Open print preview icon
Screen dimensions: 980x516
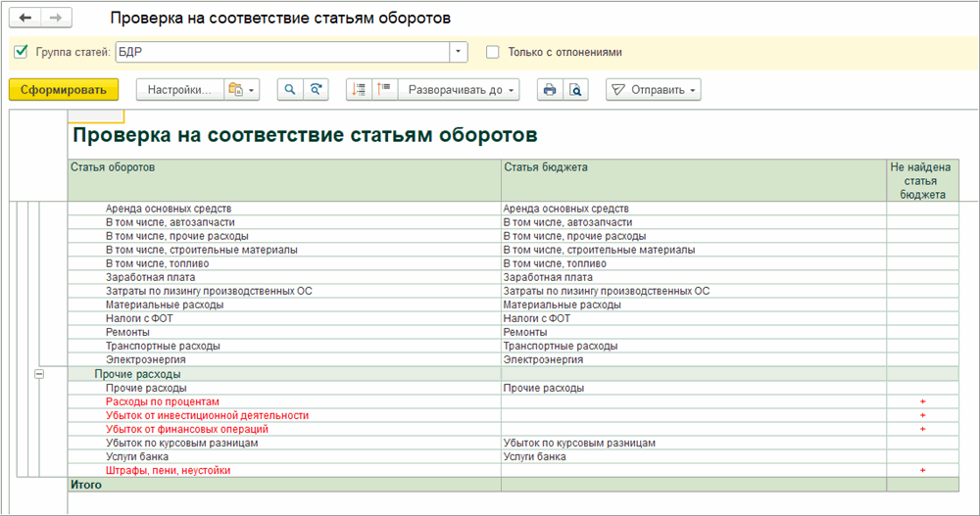(576, 90)
